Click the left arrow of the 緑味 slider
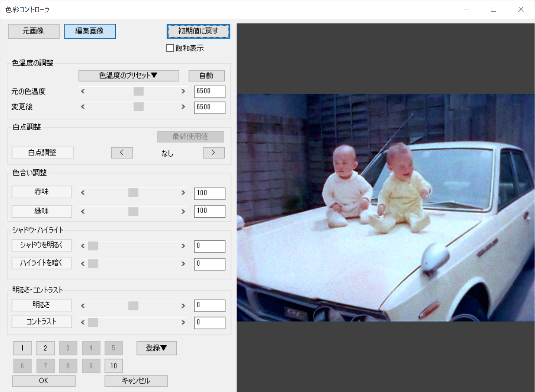 click(x=83, y=212)
